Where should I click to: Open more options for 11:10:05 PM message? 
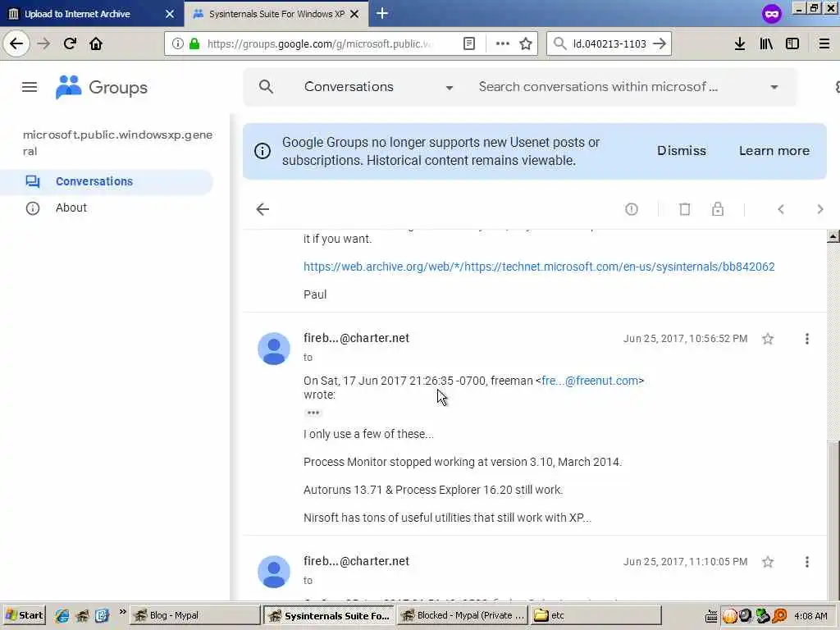[807, 561]
